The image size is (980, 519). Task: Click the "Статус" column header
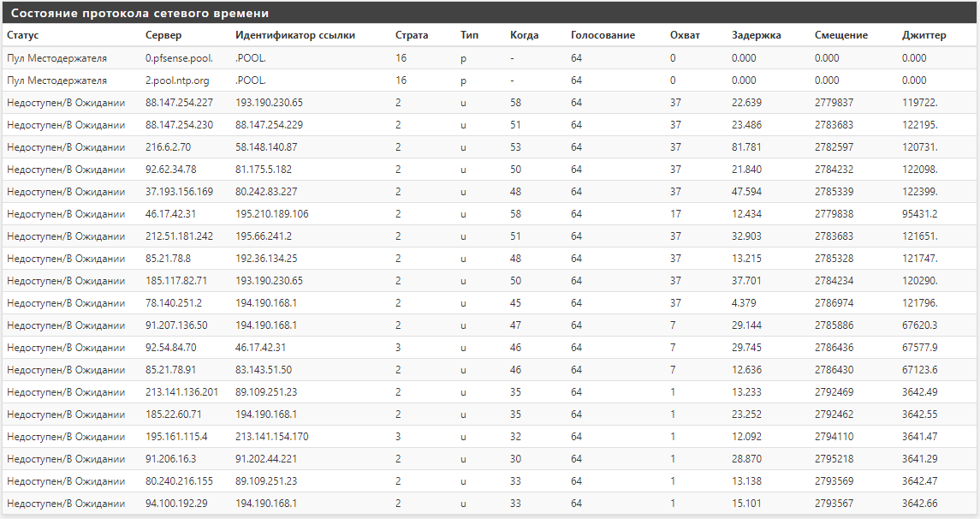pyautogui.click(x=22, y=35)
